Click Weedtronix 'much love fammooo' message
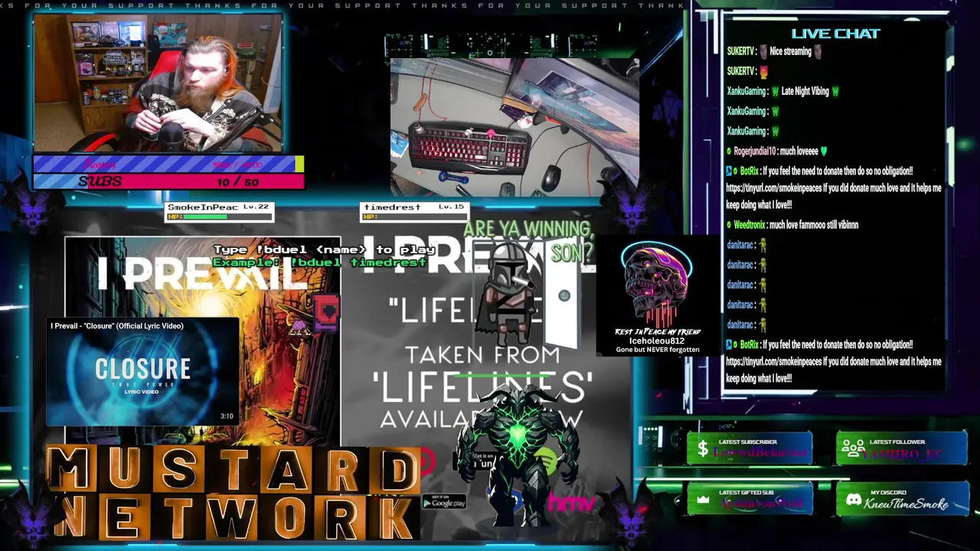 [792, 225]
